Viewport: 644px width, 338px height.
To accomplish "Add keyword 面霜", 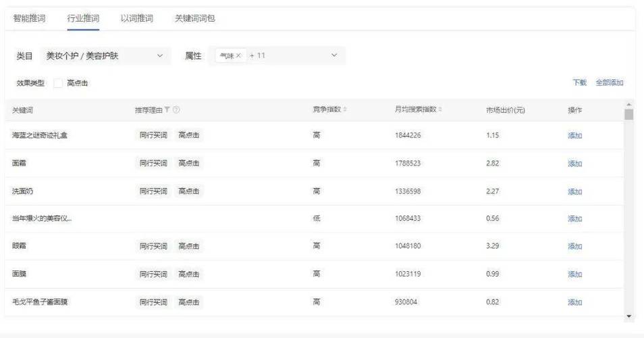I will click(574, 163).
